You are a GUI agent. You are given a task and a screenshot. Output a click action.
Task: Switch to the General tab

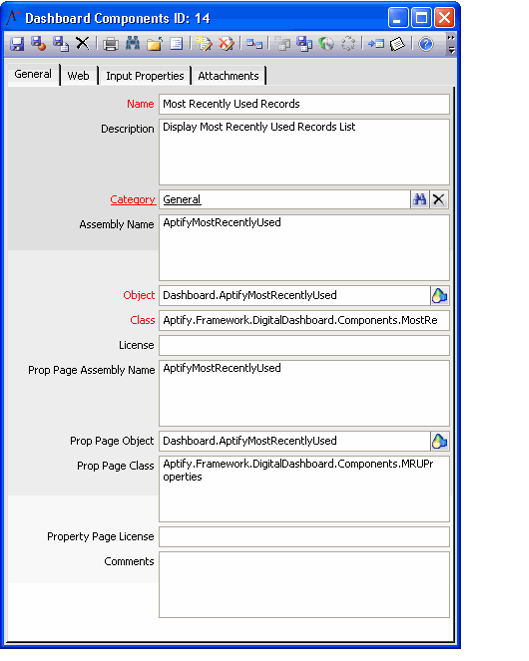(33, 75)
